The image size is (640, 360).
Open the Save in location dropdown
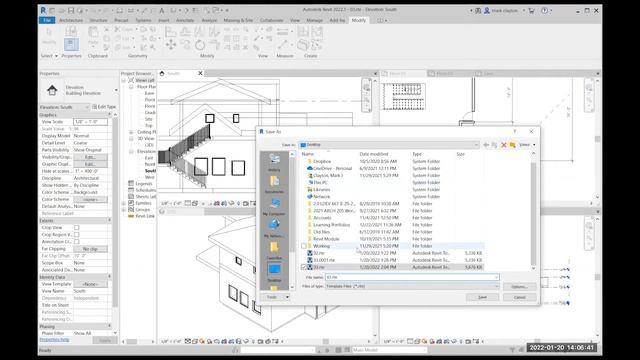(x=476, y=145)
